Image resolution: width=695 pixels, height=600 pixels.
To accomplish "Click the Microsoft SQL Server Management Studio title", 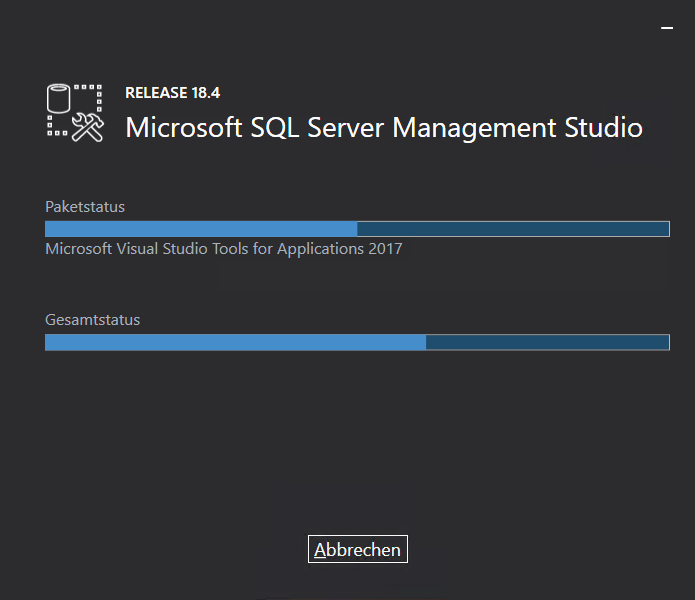I will tap(383, 128).
